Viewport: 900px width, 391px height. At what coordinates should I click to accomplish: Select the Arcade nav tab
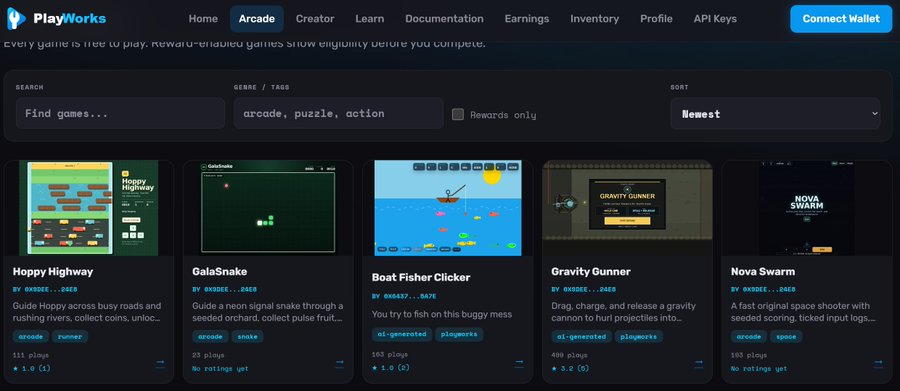tap(257, 19)
